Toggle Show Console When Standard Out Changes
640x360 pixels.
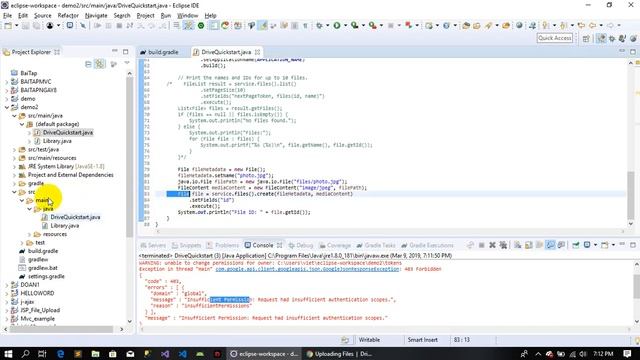tap(550, 245)
